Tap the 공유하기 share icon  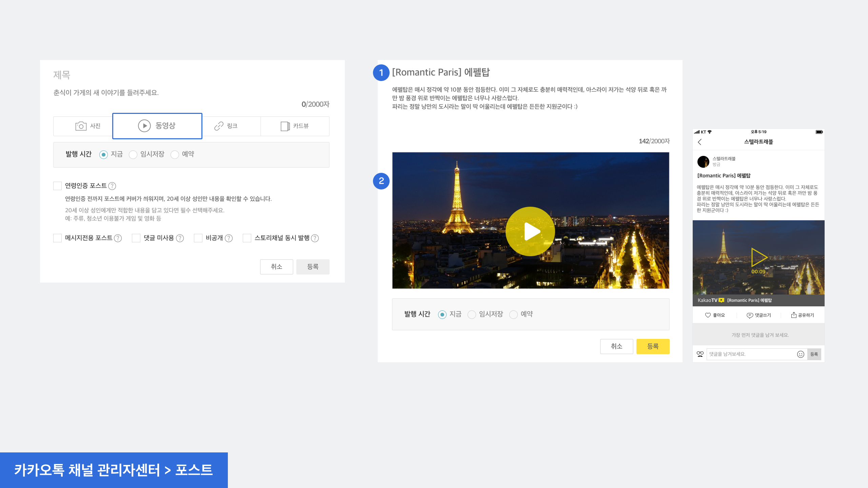pos(793,315)
